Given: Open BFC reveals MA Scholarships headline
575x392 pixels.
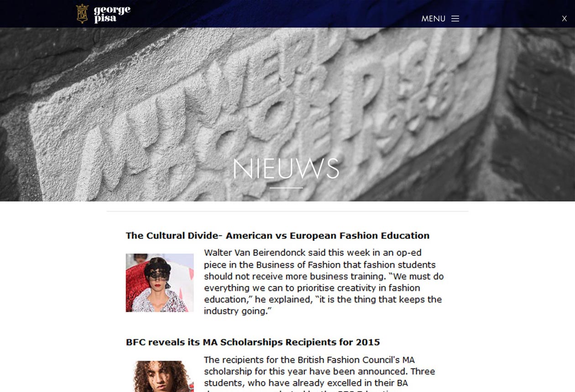Looking at the screenshot, I should [x=253, y=342].
